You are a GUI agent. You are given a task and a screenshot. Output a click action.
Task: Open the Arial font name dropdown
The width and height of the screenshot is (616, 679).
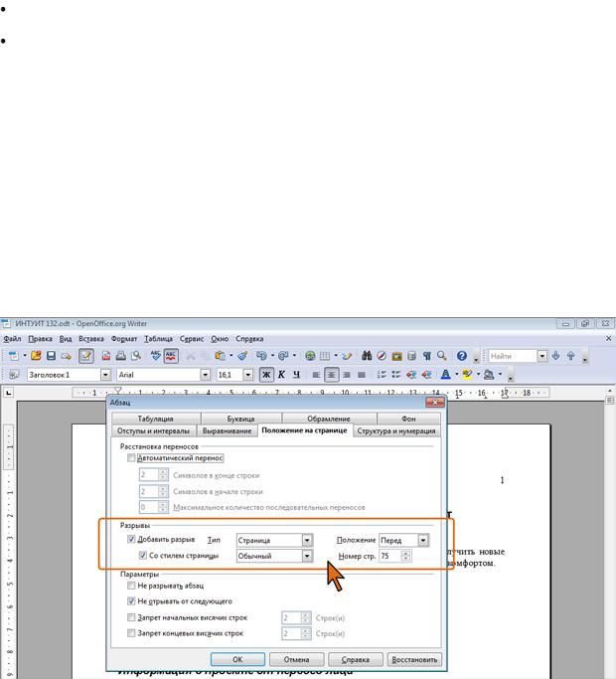[206, 375]
